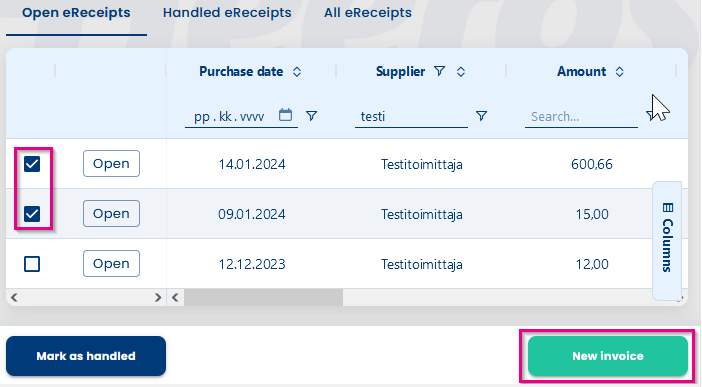
Task: Switch to Handled eReceipts tab
Action: tap(227, 13)
